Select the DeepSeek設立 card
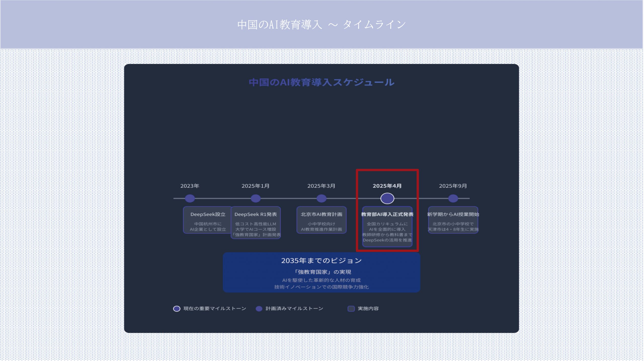 pyautogui.click(x=208, y=220)
